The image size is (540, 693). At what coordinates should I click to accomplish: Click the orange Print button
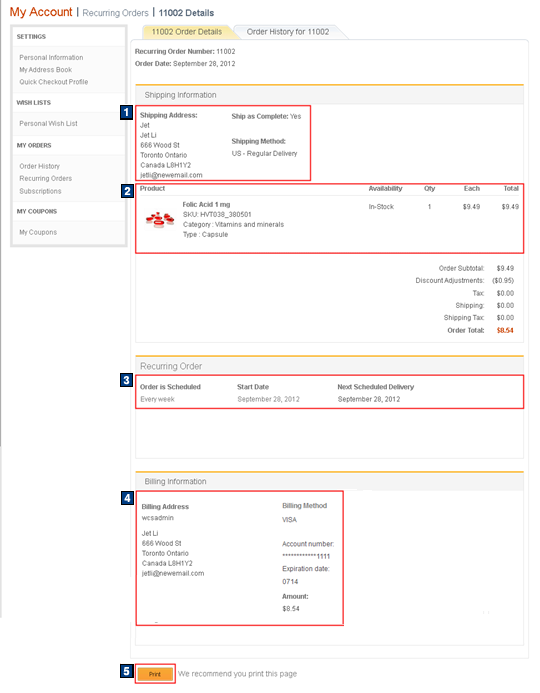tap(155, 674)
